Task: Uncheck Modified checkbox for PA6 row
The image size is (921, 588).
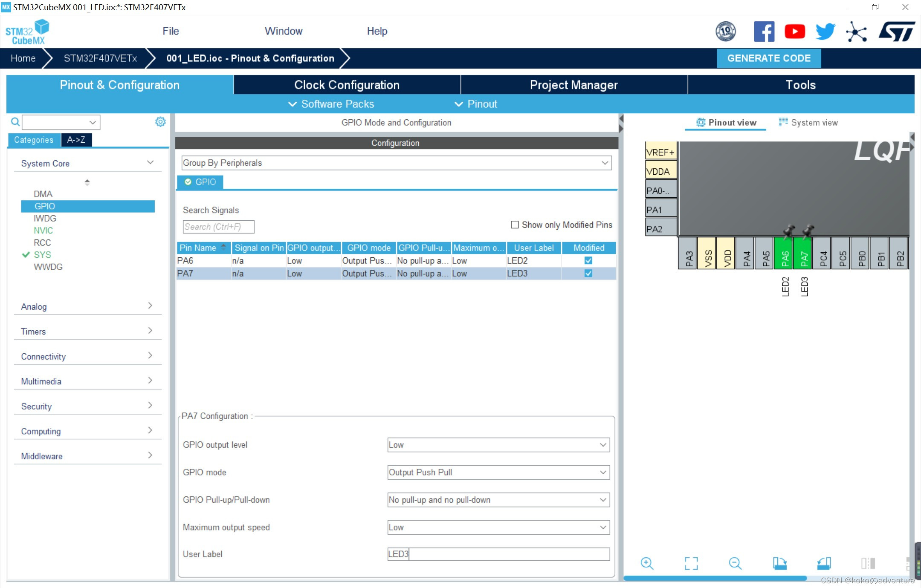Action: point(588,260)
